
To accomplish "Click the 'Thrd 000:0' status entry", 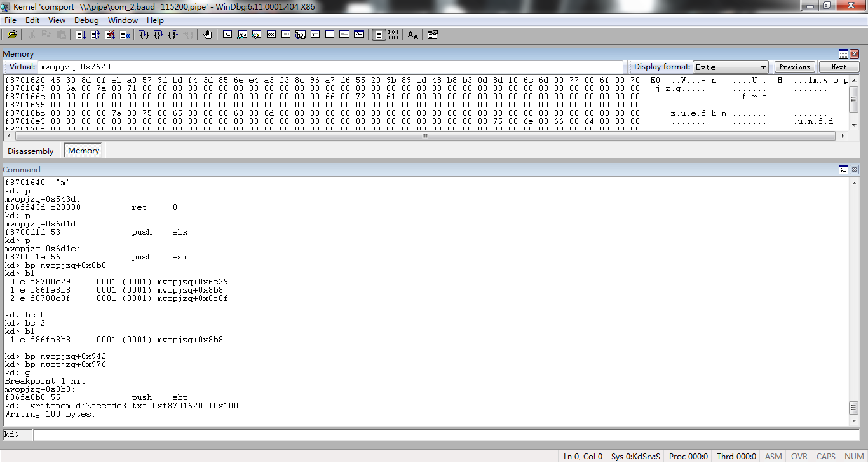I will click(x=736, y=456).
